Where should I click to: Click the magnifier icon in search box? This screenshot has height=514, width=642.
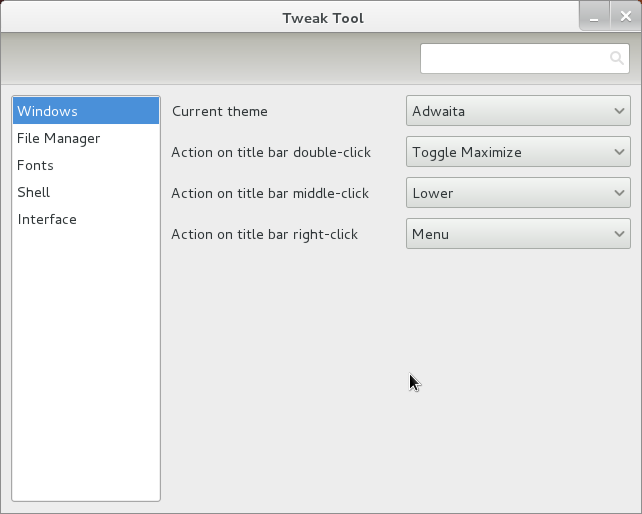[x=617, y=58]
